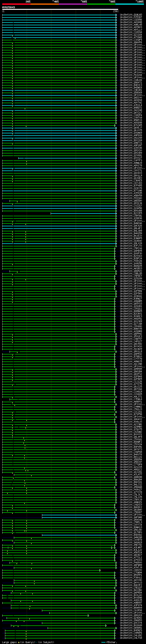Click the red 20% identity legend bar
146x644 pixels.
(16, 4)
